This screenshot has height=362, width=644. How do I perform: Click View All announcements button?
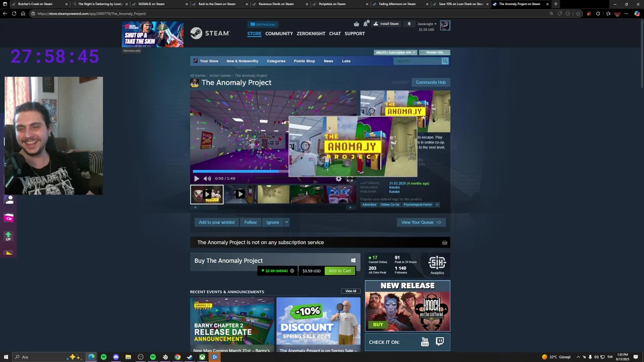tap(351, 291)
